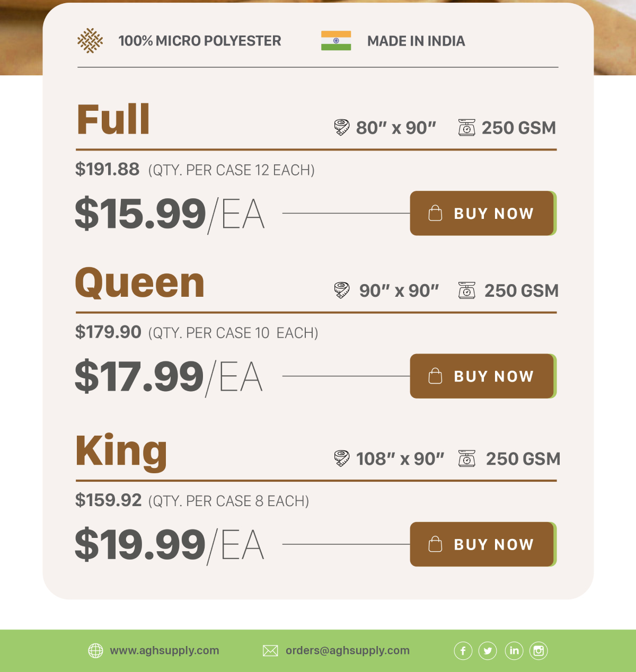
Task: Open the www.aghsupply.com website link
Action: click(x=164, y=651)
